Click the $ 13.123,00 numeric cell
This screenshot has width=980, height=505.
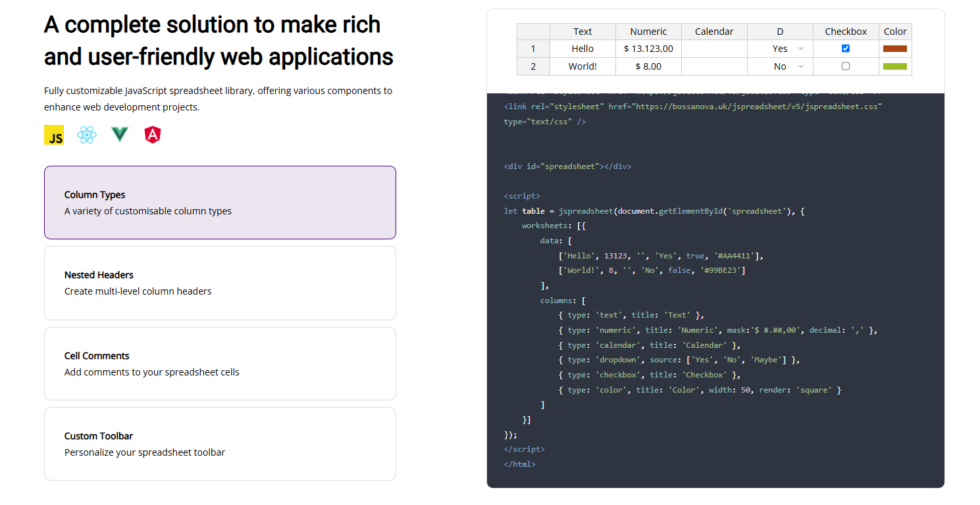648,49
